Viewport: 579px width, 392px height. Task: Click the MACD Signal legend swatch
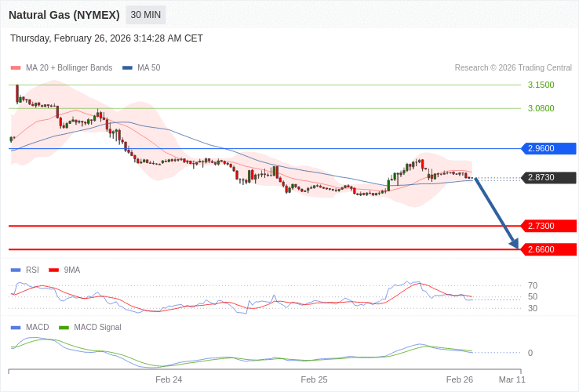tap(64, 328)
